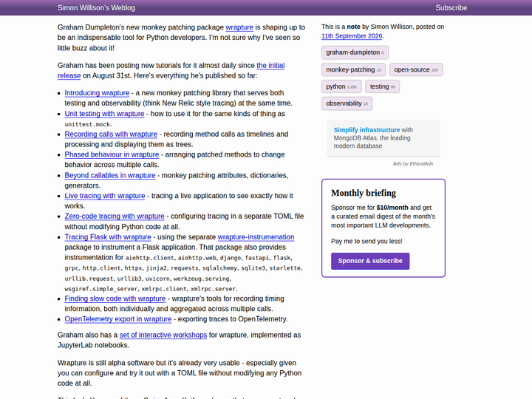Select the monkey-patching tag
The height and width of the screenshot is (399, 532).
point(353,69)
